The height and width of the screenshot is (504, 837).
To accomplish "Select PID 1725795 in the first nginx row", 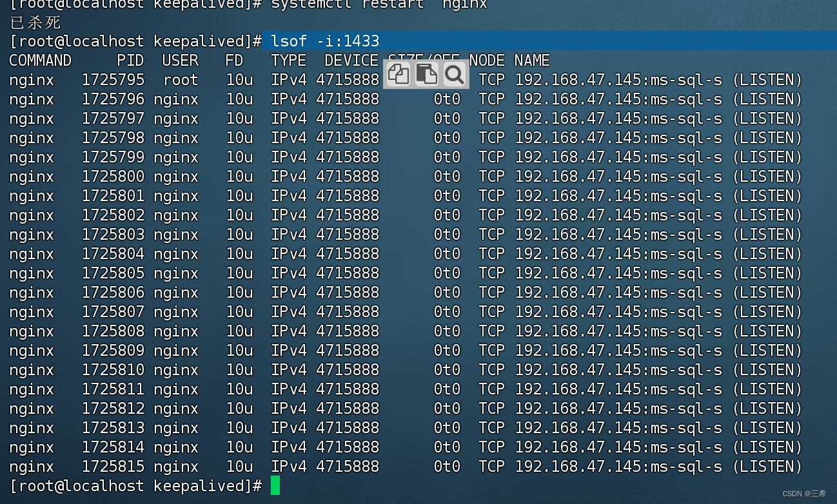I will pos(113,79).
